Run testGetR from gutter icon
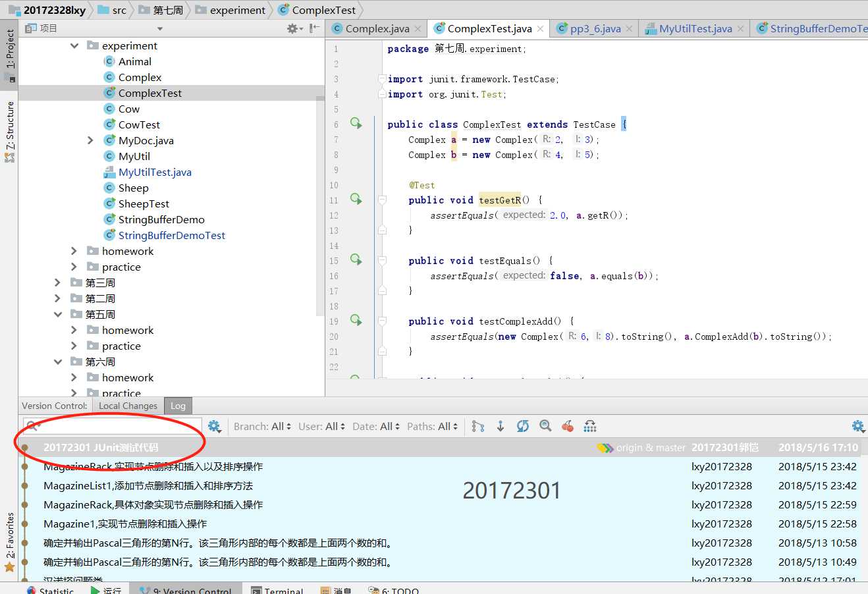 (x=356, y=199)
